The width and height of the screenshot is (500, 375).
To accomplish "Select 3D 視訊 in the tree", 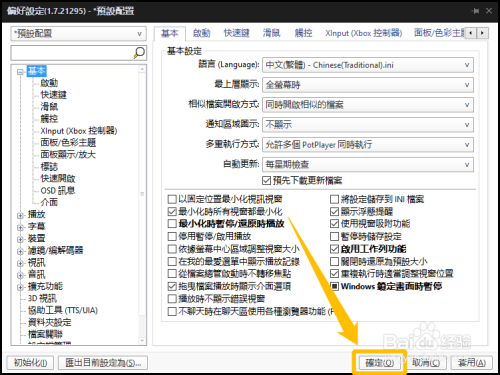I will click(42, 298).
